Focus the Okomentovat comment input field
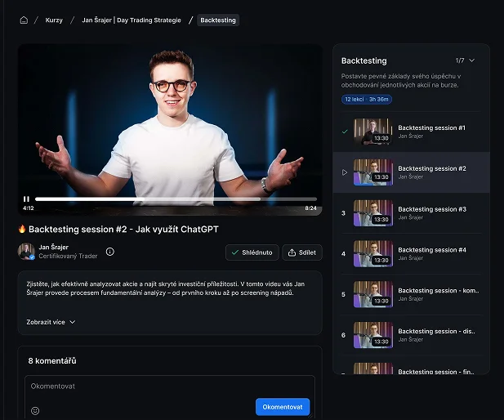 tap(170, 396)
